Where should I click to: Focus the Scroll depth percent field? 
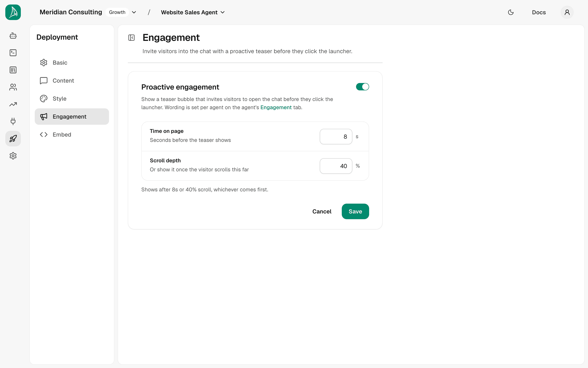coord(336,166)
